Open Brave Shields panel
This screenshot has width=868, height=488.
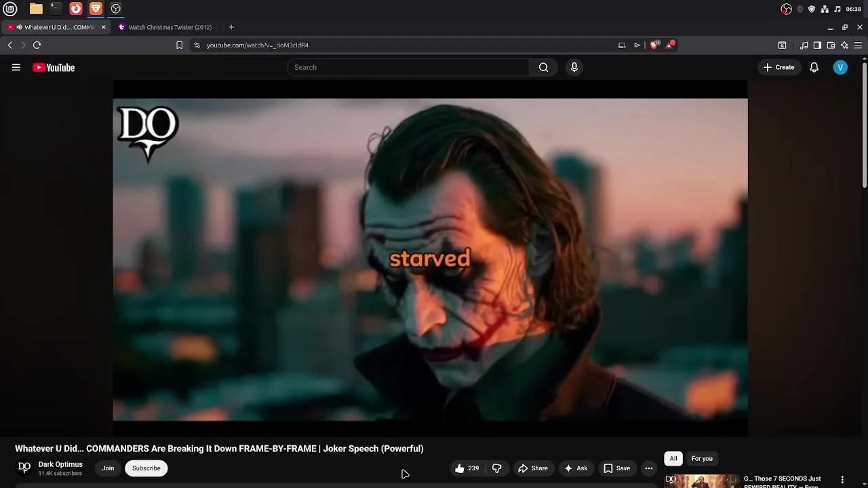[654, 45]
